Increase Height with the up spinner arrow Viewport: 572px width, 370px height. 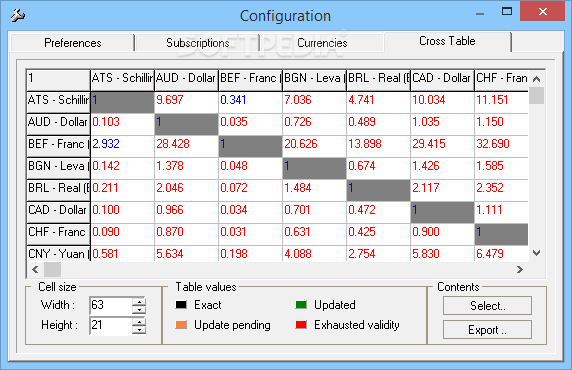pyautogui.click(x=139, y=321)
